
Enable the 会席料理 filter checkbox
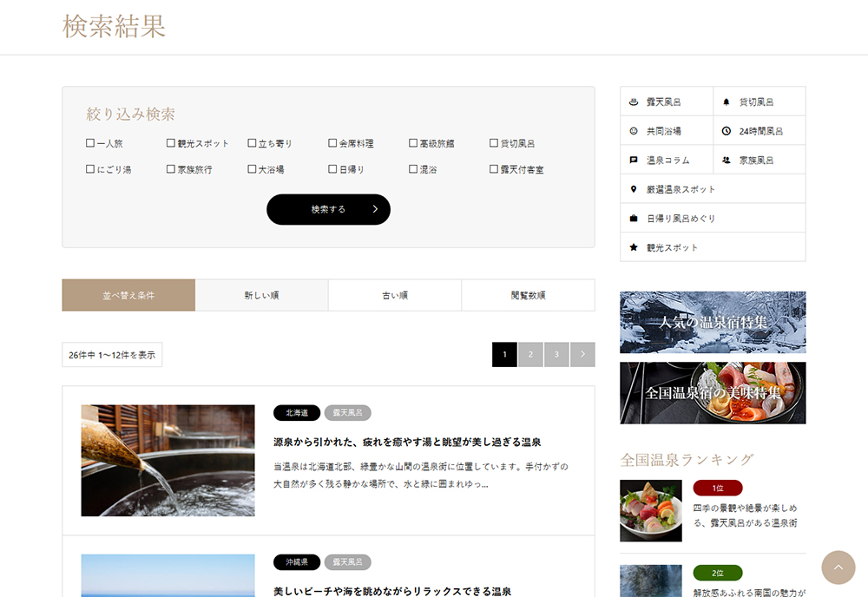point(332,143)
